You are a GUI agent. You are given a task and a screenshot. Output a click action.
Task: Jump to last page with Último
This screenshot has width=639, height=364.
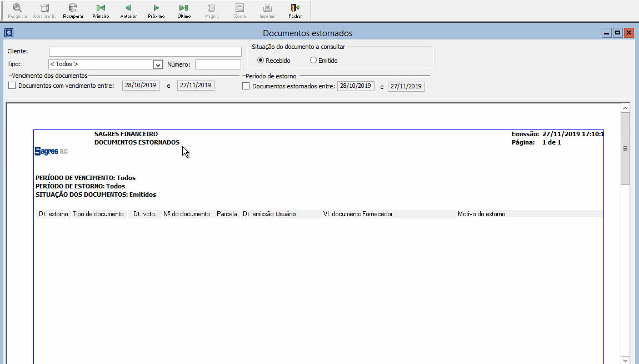184,8
